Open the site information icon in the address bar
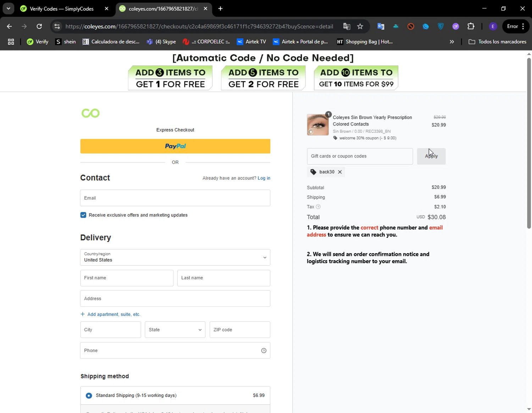The height and width of the screenshot is (413, 532). [x=57, y=26]
